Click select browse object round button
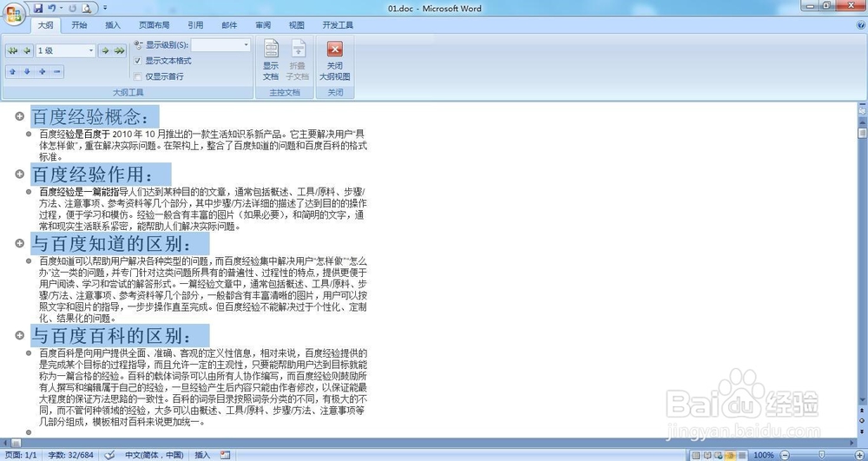Screen dimensions: 868x461 [x=862, y=420]
